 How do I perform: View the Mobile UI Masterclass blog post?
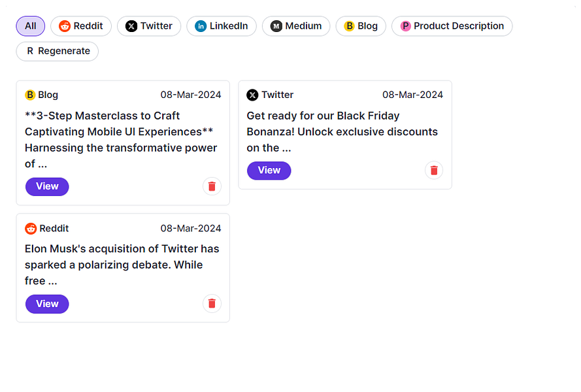[47, 186]
